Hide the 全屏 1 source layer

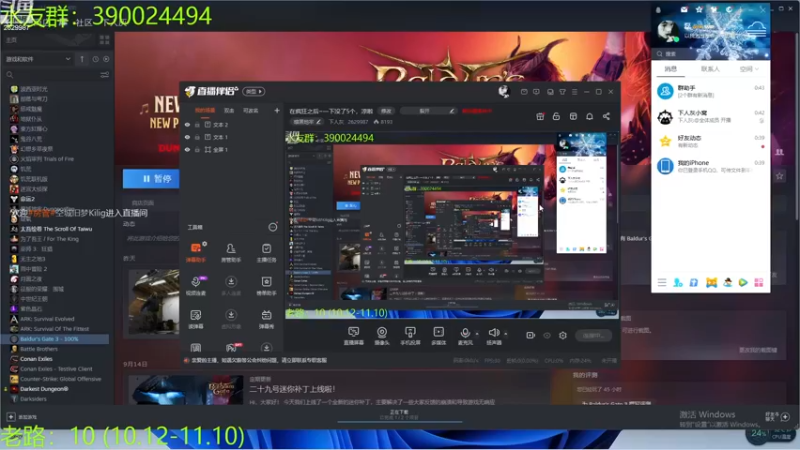coord(187,150)
